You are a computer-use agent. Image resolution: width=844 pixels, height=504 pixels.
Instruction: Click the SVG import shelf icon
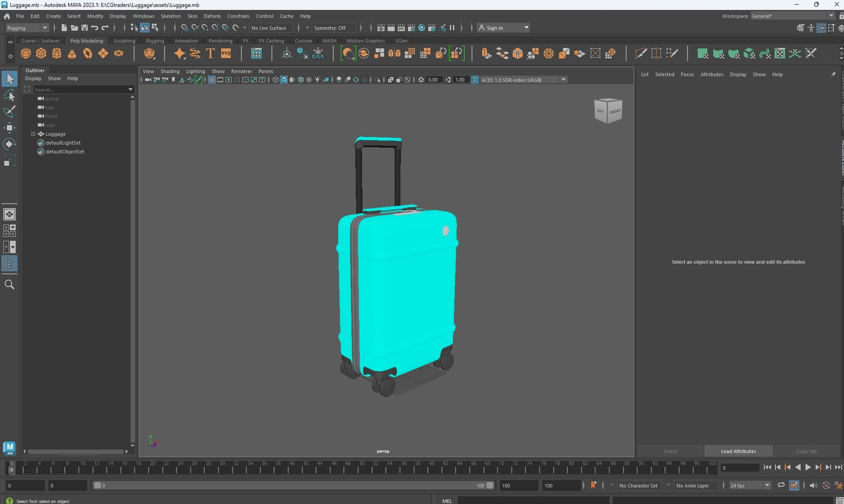click(226, 53)
